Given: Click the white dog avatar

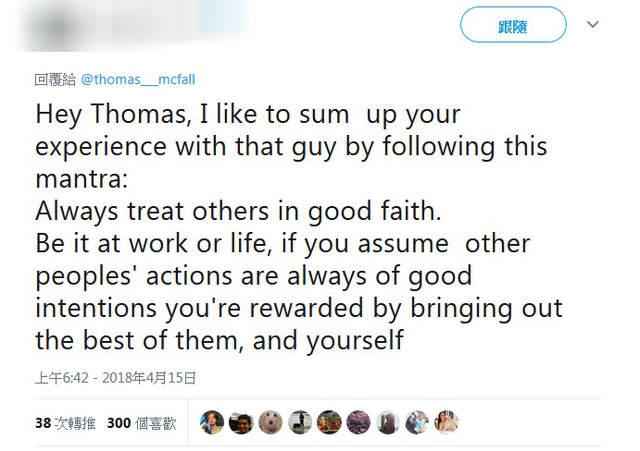Looking at the screenshot, I should coord(270,423).
